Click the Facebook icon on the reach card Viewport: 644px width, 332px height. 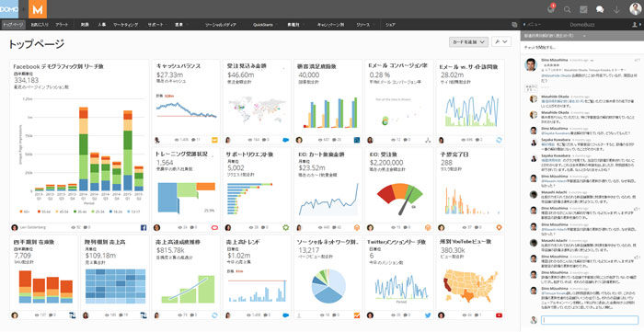tap(144, 227)
